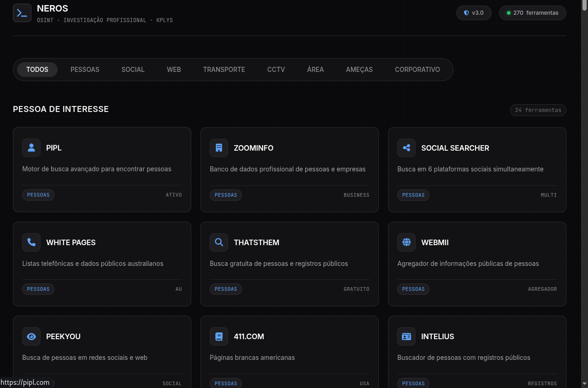Viewport: 588px width, 388px height.
Task: Click the ZOOMINFO building icon
Action: [x=219, y=148]
